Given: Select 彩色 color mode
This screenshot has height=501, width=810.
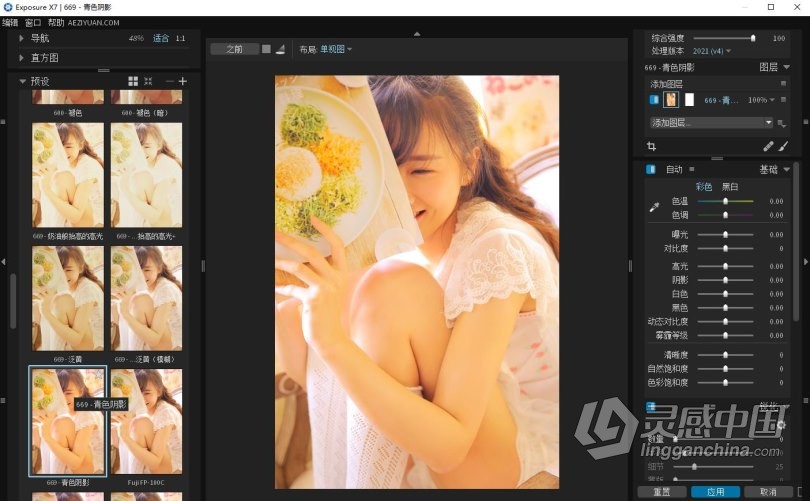Looking at the screenshot, I should tap(704, 186).
